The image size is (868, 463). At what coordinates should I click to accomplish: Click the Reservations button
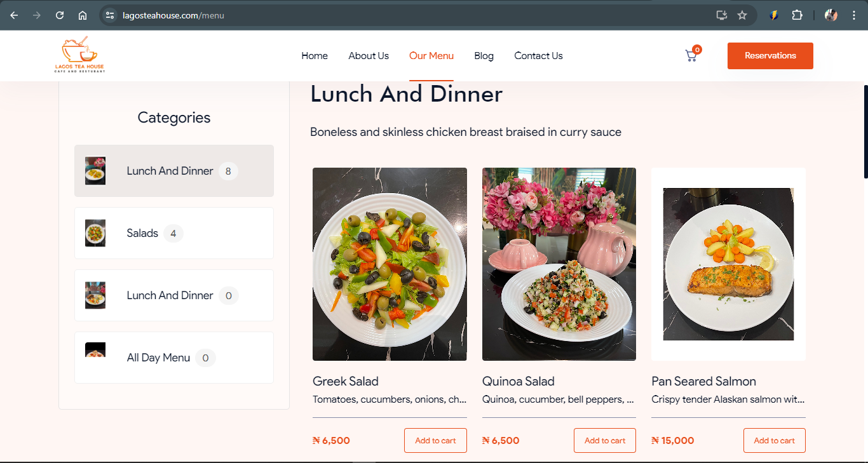click(x=770, y=56)
